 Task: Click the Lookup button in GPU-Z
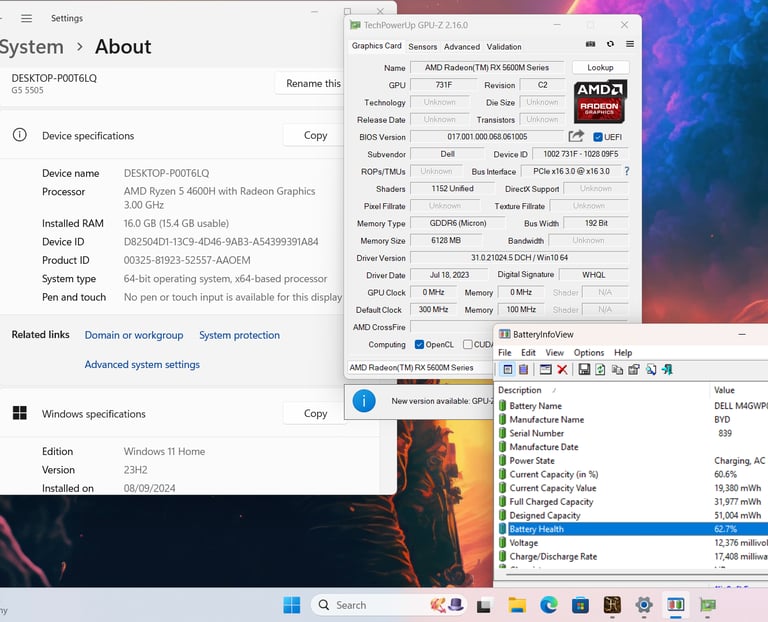point(600,67)
